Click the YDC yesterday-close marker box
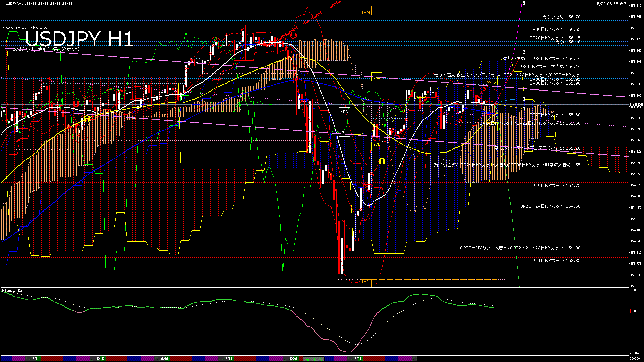This screenshot has width=644, height=362. (x=344, y=112)
